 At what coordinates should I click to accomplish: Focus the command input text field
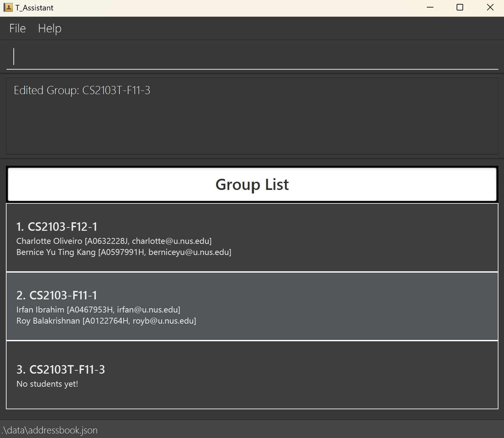click(x=252, y=57)
